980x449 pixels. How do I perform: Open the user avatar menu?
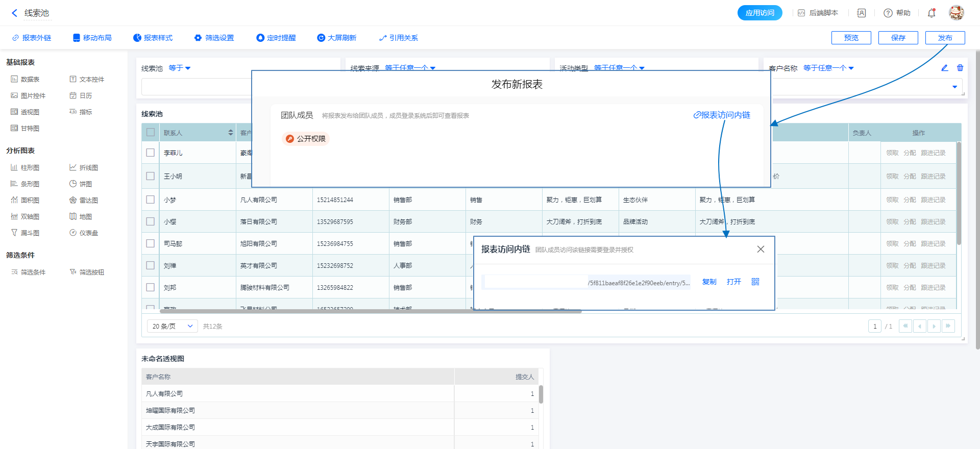[x=956, y=13]
